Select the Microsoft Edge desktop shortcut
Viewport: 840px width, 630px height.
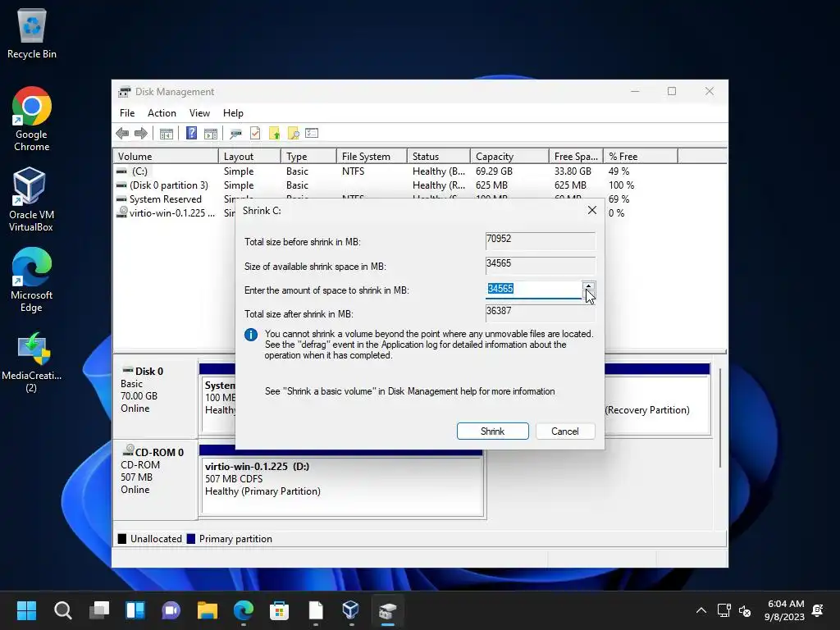tap(32, 280)
